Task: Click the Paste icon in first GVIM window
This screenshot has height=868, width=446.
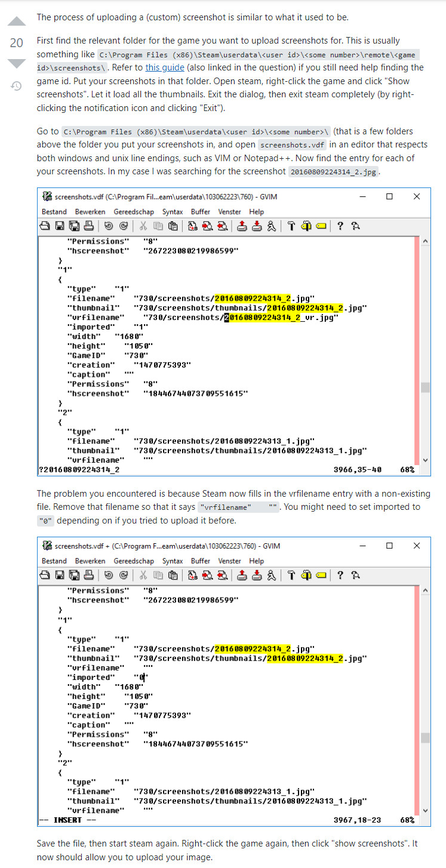Action: click(x=173, y=226)
